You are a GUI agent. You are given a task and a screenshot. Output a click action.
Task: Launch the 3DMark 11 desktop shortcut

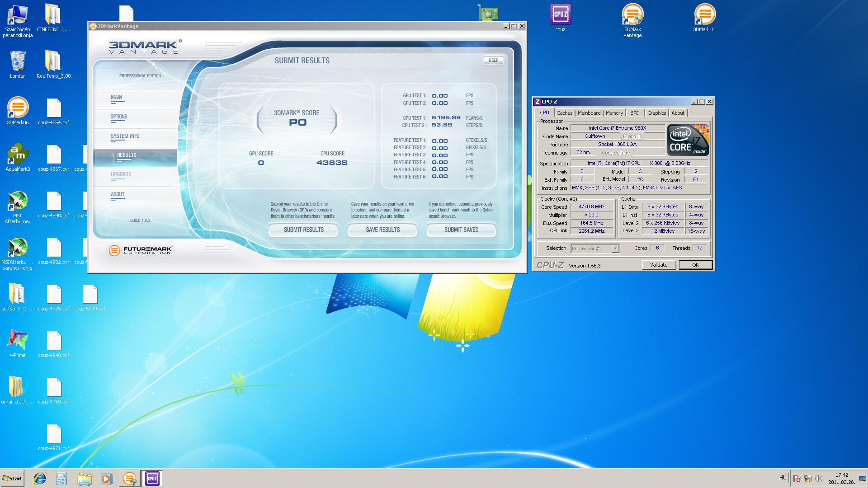[704, 18]
